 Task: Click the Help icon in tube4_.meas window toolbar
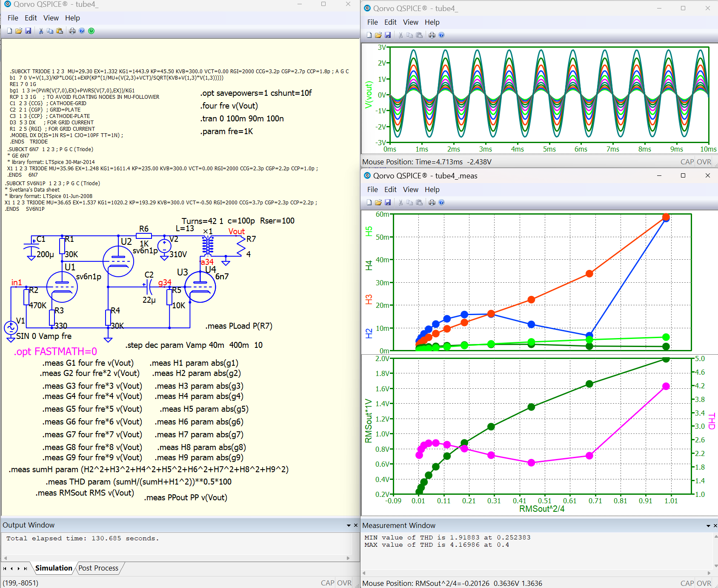[x=441, y=202]
